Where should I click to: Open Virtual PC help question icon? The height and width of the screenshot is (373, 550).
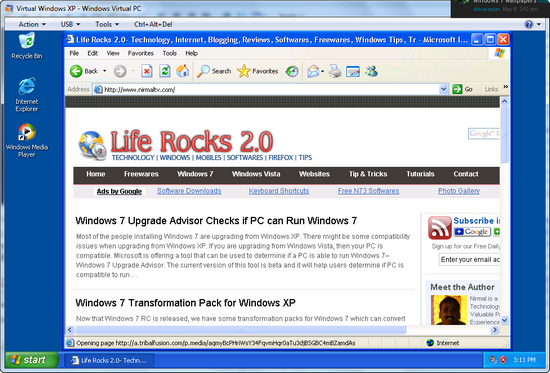pos(529,24)
